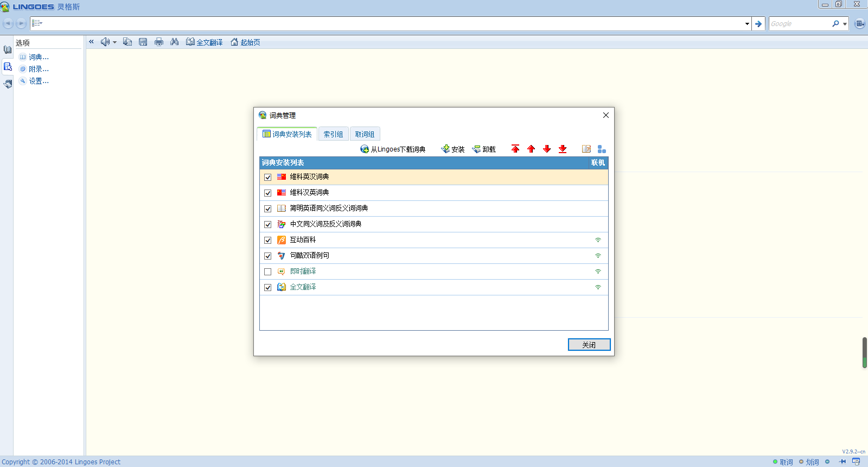Image resolution: width=868 pixels, height=467 pixels.
Task: Click the blue blocks view icon
Action: coord(602,149)
